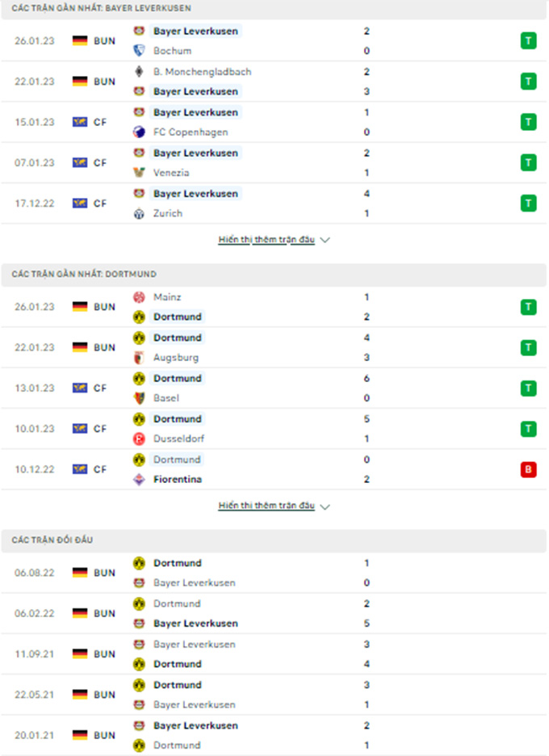549x756 pixels.
Task: Click the FC Copenhagen team logo
Action: [x=139, y=132]
